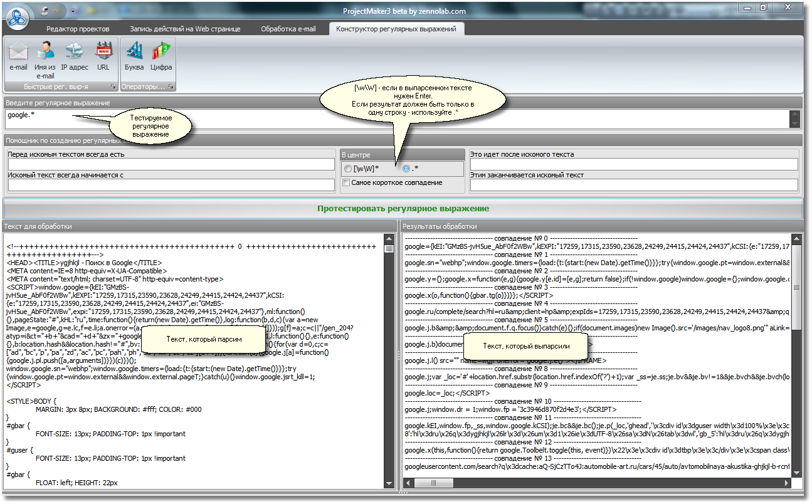Select the .* radio option
The height and width of the screenshot is (504, 812).
coord(406,169)
